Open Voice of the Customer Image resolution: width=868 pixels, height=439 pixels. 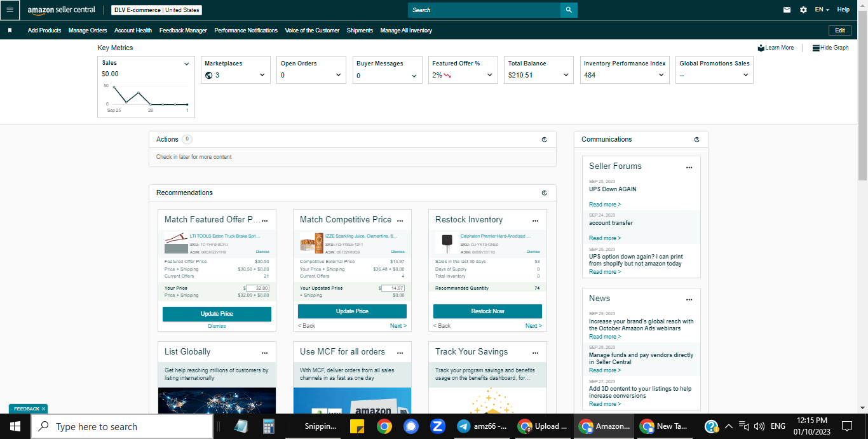(x=312, y=30)
